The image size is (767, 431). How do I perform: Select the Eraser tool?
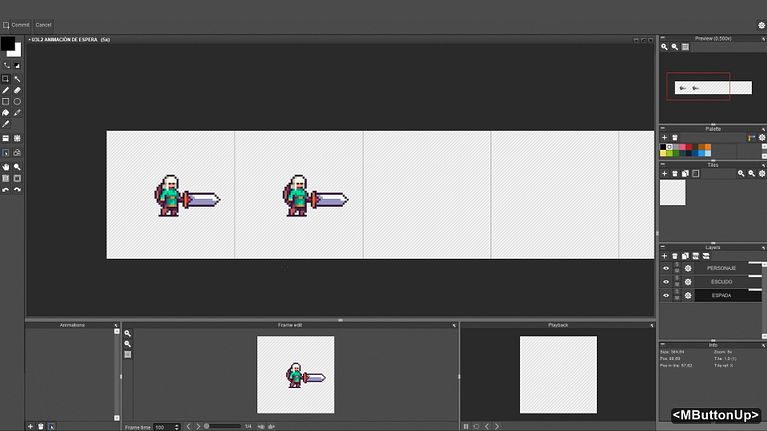pyautogui.click(x=17, y=90)
